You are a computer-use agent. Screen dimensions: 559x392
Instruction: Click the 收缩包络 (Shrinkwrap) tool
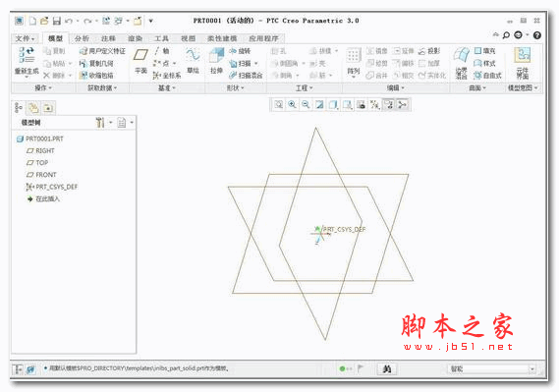coord(96,76)
